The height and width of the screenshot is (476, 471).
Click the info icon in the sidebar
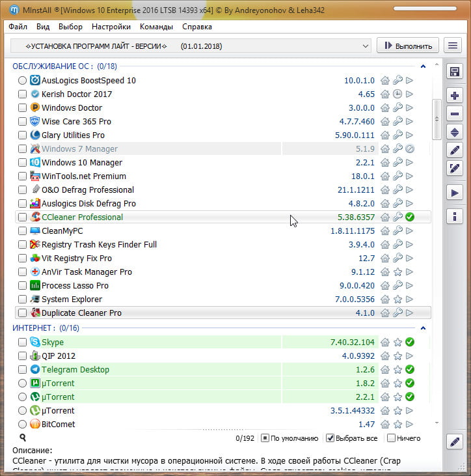tap(455, 216)
